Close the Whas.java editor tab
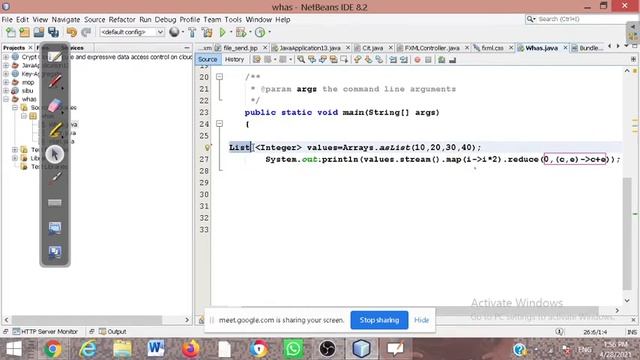Image resolution: width=640 pixels, height=360 pixels. point(565,48)
